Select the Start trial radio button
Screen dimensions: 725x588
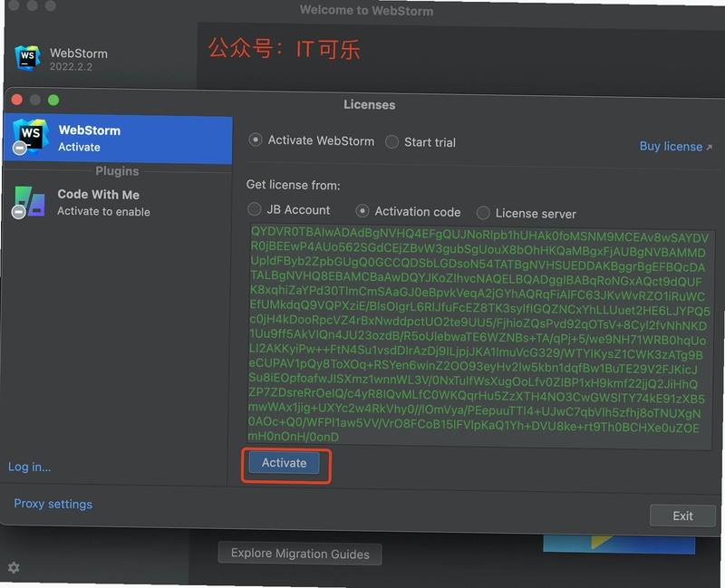coord(391,141)
